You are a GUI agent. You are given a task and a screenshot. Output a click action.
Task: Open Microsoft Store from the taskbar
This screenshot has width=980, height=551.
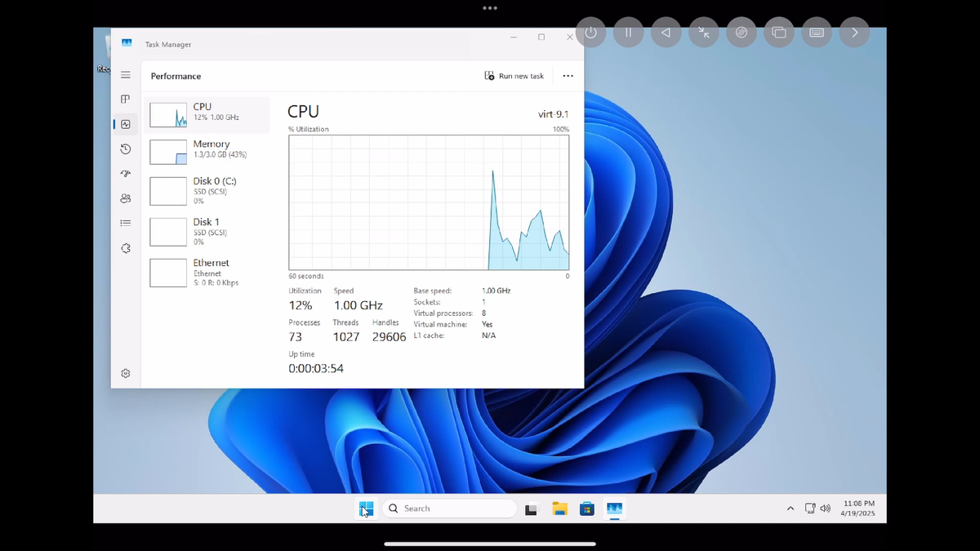(x=586, y=509)
